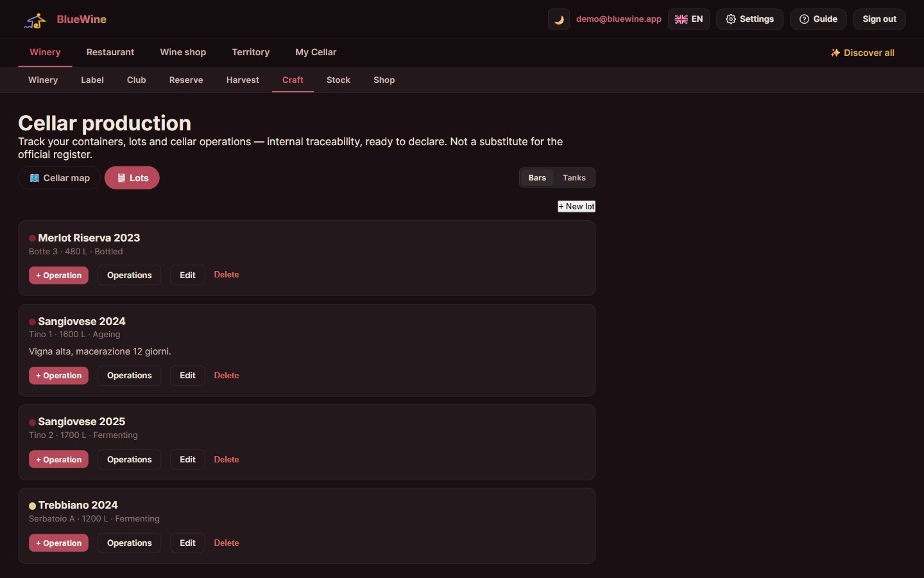Open the EN language selector

(x=689, y=19)
